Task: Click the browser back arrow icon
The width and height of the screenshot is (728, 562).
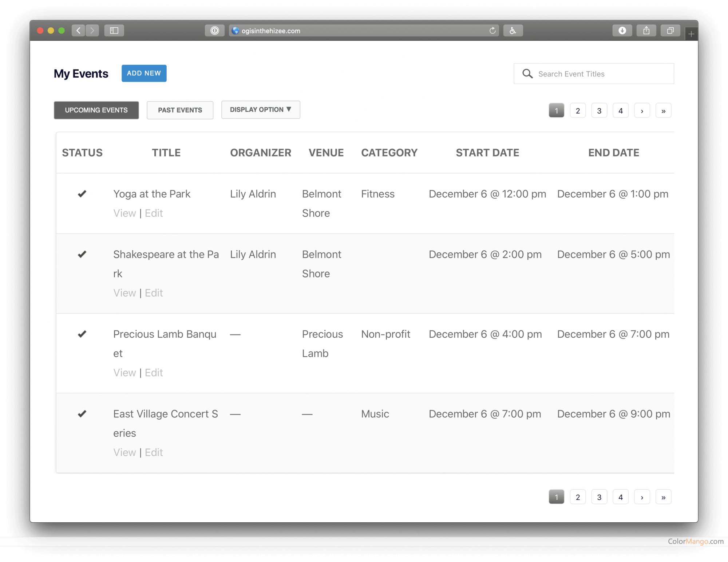Action: [78, 31]
